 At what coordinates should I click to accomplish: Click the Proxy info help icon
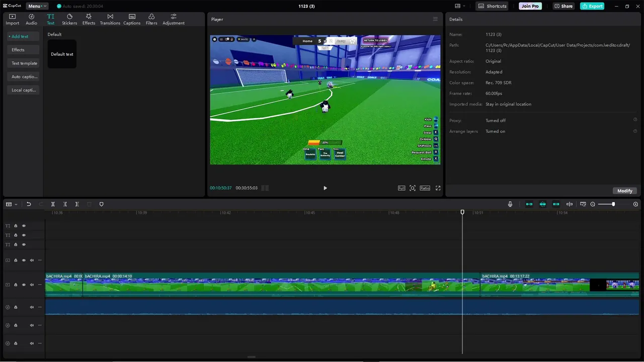click(x=635, y=120)
